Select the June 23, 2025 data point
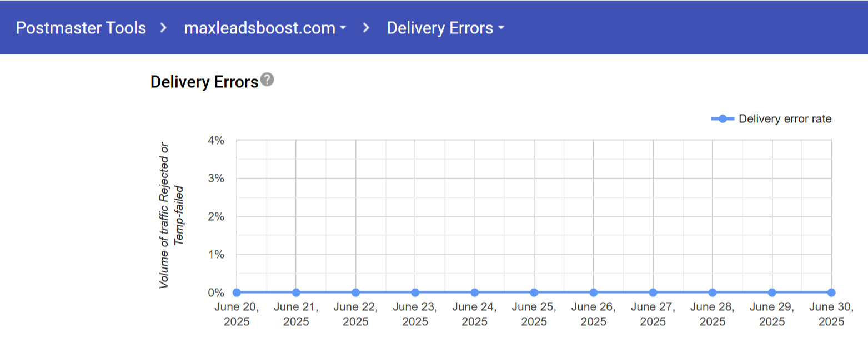Screen dimensions: 868x342 pos(415,293)
